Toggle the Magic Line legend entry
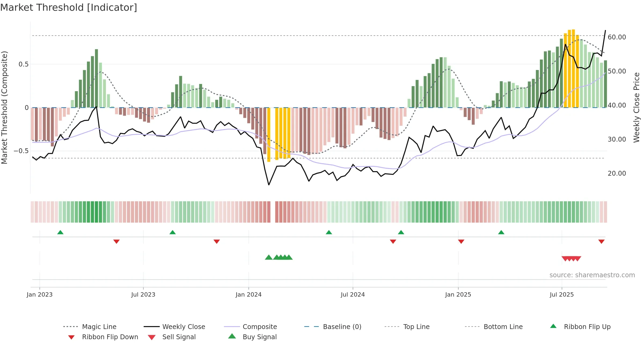644x362 pixels. point(90,327)
